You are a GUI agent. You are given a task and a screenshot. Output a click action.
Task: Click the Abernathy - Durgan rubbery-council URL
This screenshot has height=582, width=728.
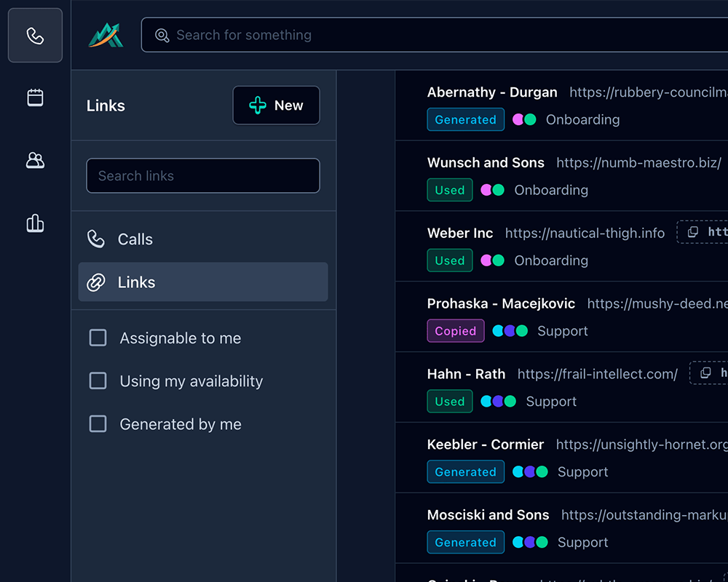click(x=649, y=92)
